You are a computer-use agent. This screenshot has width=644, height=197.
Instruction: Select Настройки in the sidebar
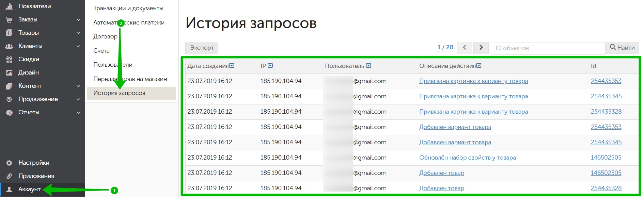[x=42, y=163]
